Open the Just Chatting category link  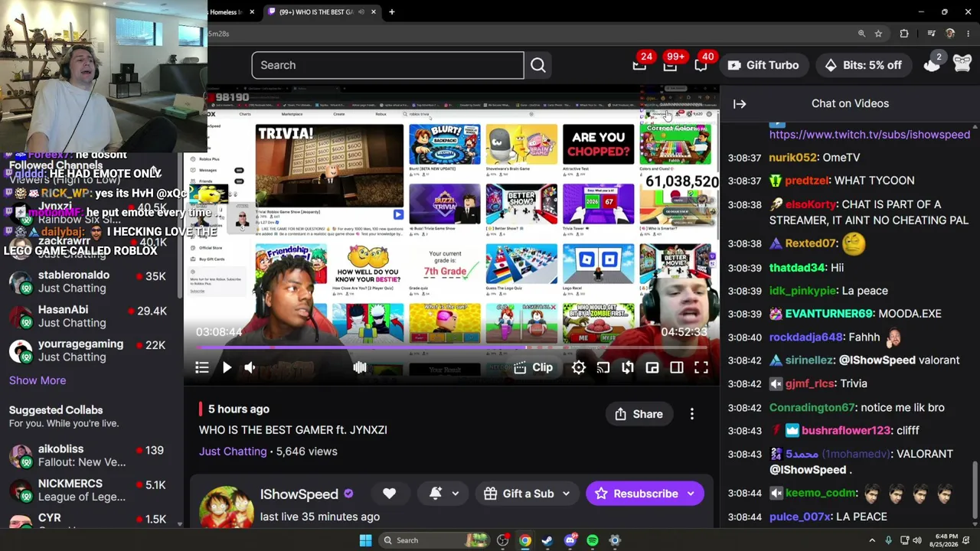[x=233, y=452]
